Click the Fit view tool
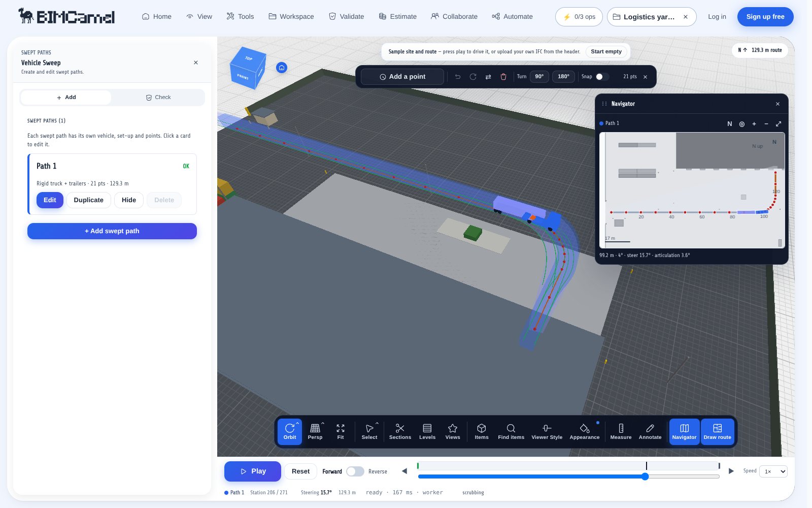This screenshot has height=508, width=812. point(341,432)
